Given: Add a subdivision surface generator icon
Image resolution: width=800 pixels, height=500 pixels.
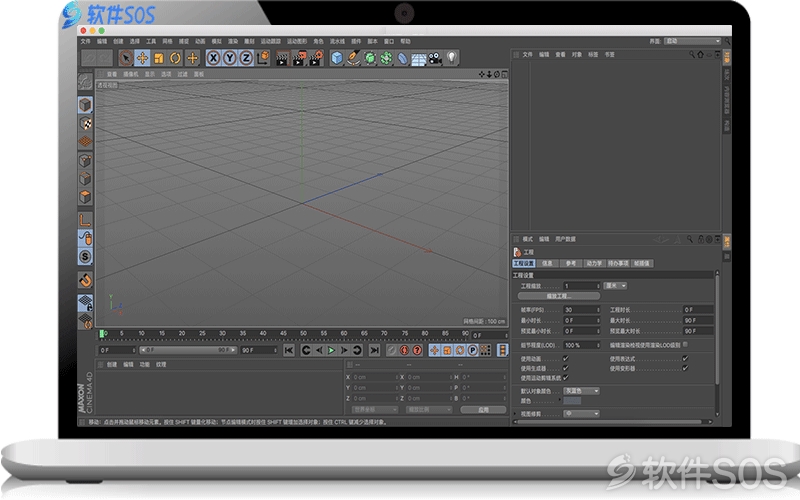Looking at the screenshot, I should [x=370, y=58].
